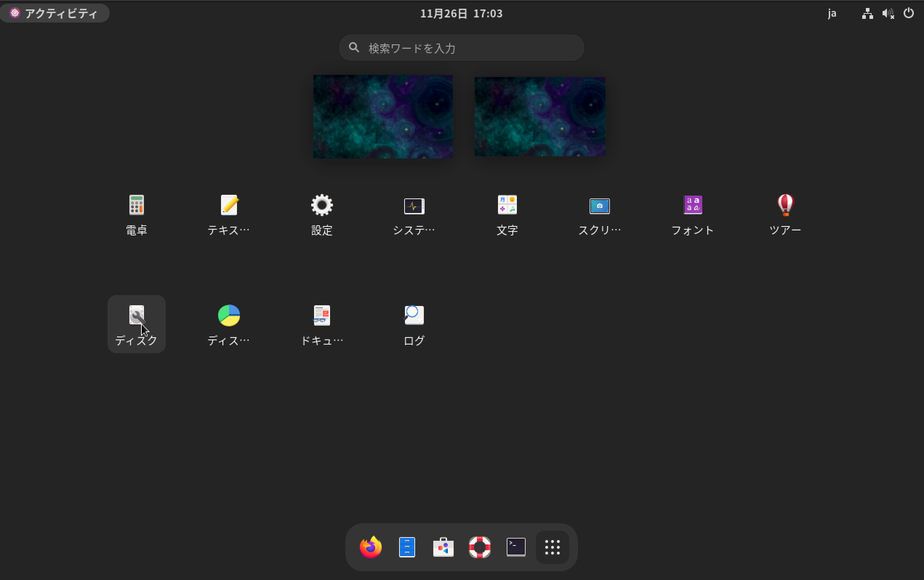Launch the Terminal from the dock
Image resolution: width=924 pixels, height=580 pixels.
tap(515, 547)
